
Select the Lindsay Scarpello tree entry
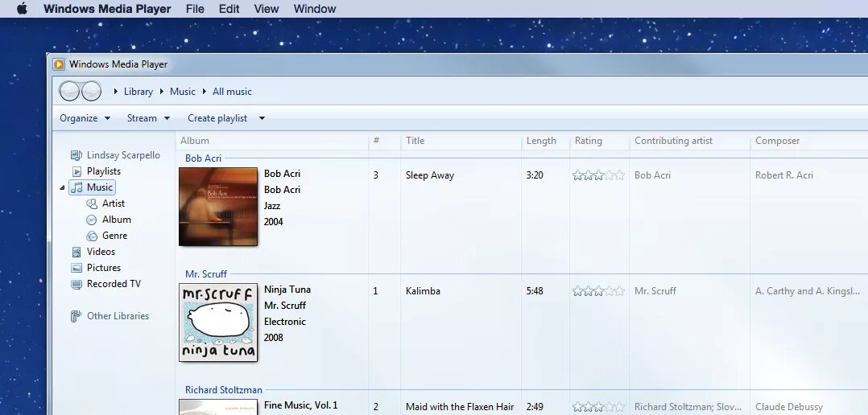point(123,155)
